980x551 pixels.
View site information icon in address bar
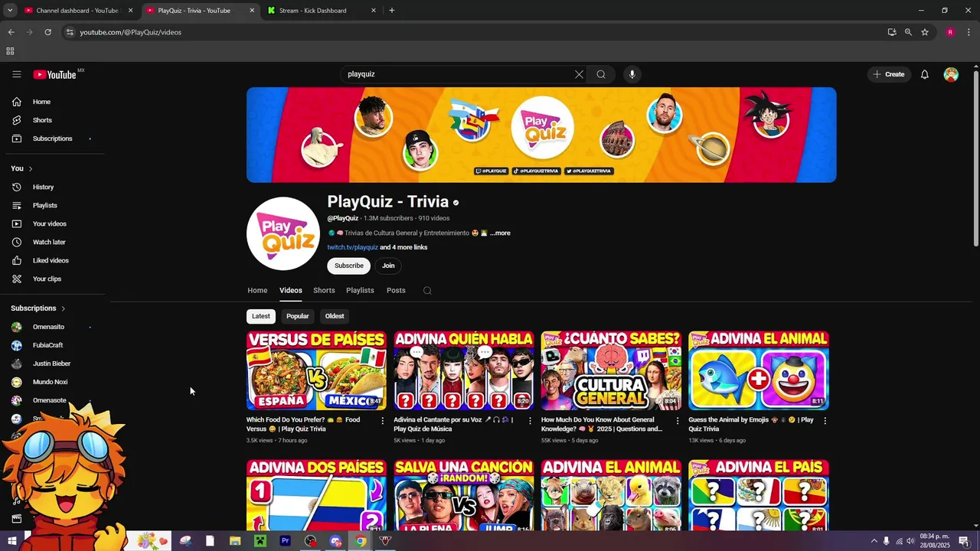(70, 32)
